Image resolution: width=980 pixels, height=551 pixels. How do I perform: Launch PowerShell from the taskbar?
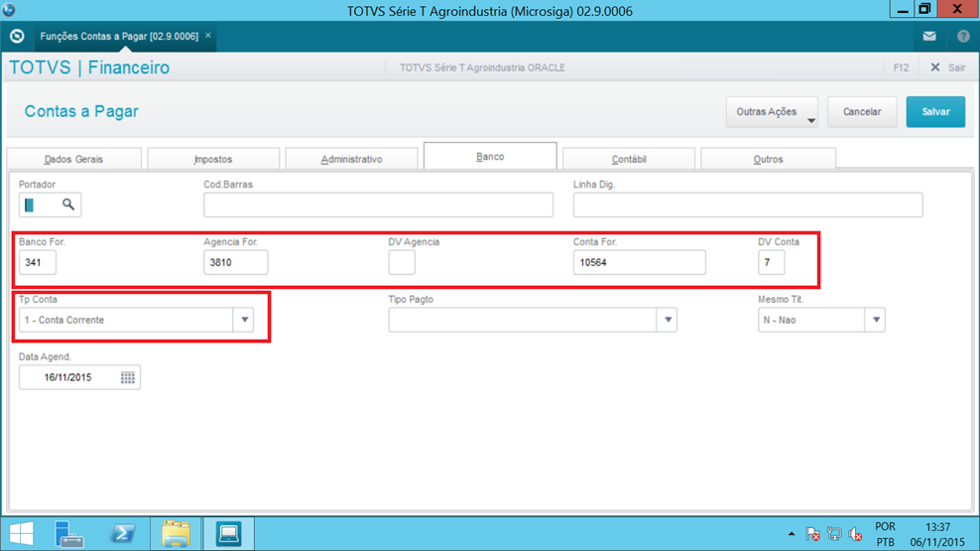pos(123,533)
